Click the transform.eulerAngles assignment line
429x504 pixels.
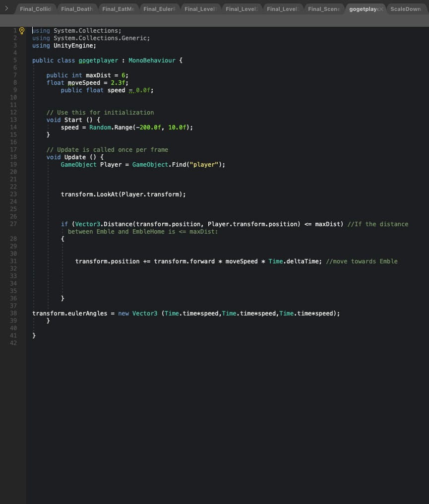[x=73, y=314]
